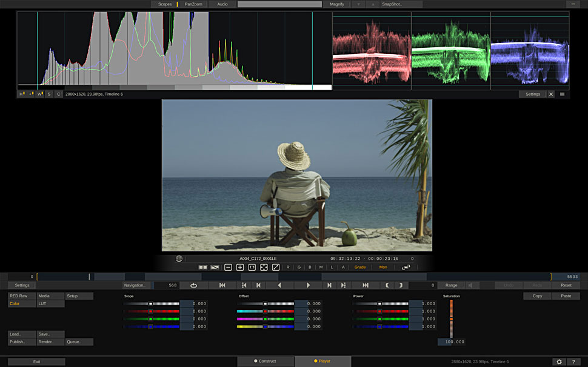Click the zoom in plus icon
This screenshot has width=588, height=367.
(240, 267)
